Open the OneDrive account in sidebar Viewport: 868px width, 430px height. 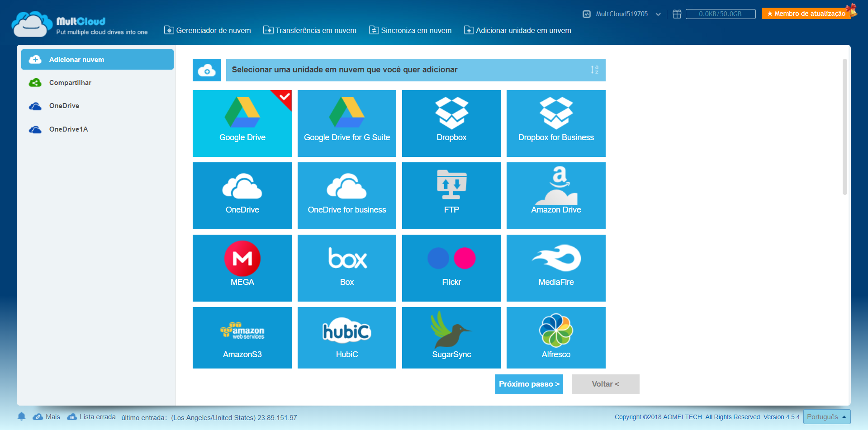coord(97,106)
